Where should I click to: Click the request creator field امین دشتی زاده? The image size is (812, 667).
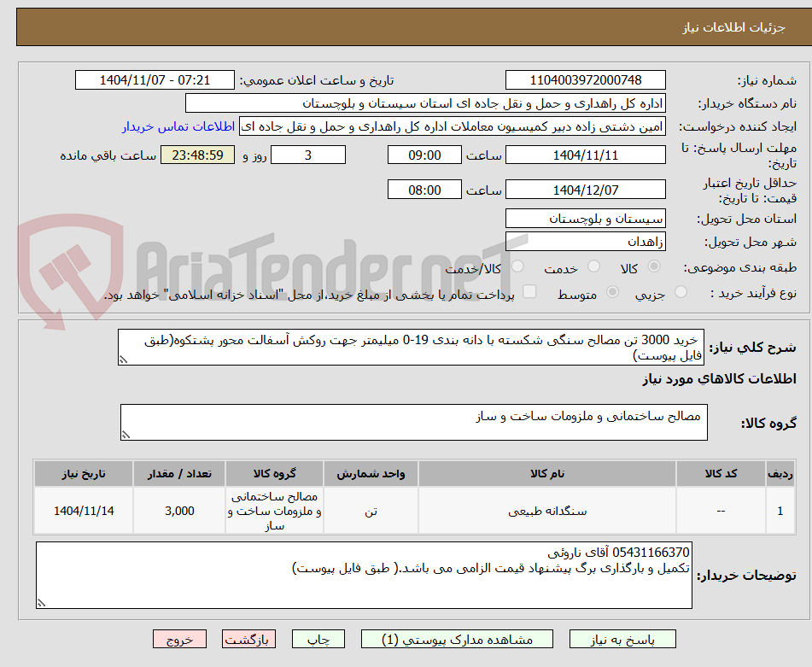(x=452, y=127)
